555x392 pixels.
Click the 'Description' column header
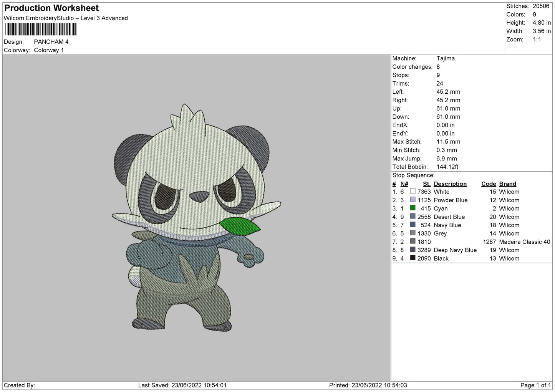450,184
